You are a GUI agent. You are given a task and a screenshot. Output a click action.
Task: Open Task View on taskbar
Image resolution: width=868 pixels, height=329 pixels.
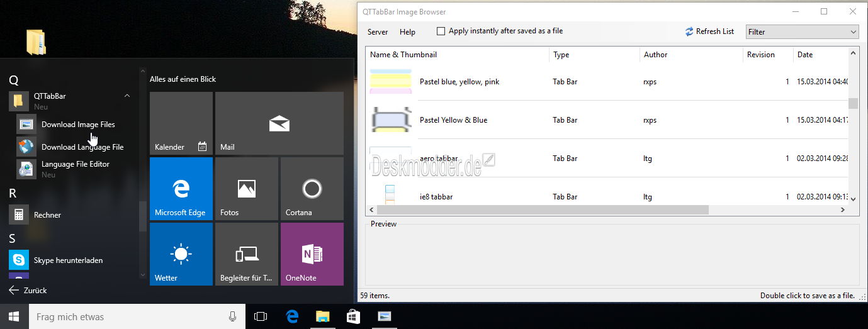(261, 316)
